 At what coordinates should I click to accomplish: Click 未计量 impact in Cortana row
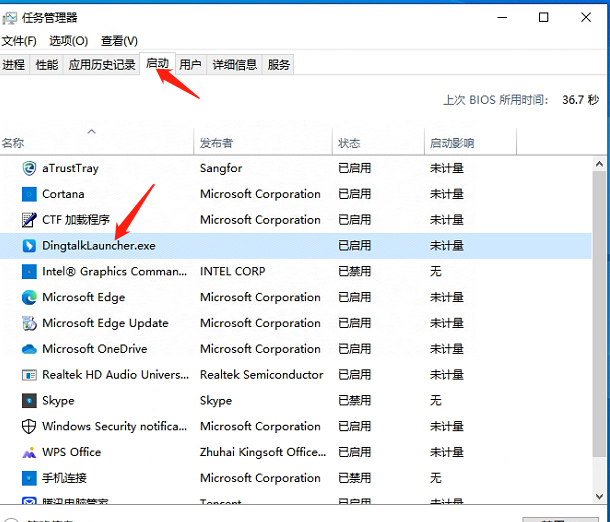click(x=447, y=194)
